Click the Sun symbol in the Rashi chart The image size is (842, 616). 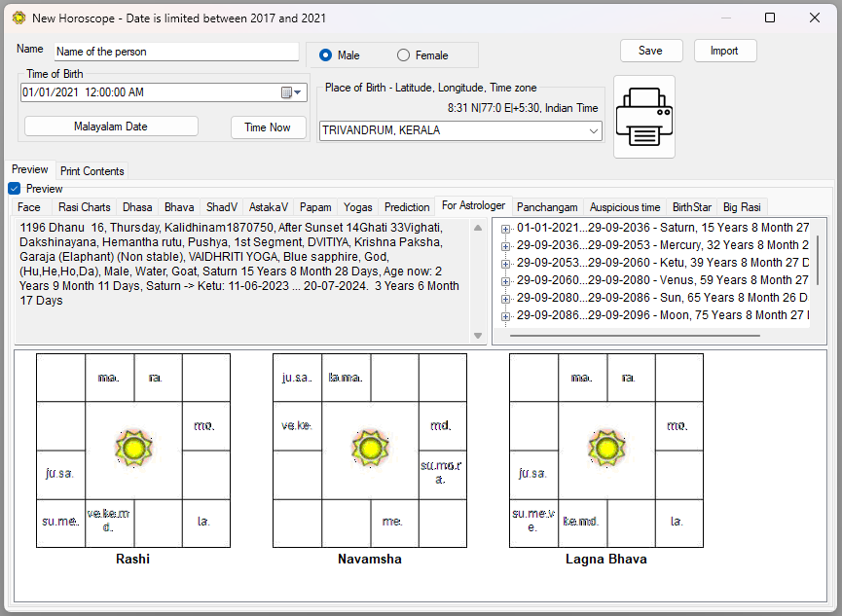(132, 448)
